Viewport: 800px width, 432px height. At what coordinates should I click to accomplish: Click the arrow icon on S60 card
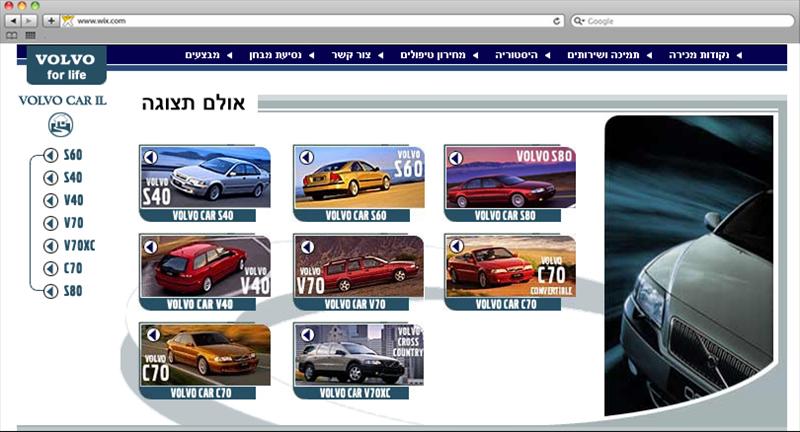click(306, 158)
